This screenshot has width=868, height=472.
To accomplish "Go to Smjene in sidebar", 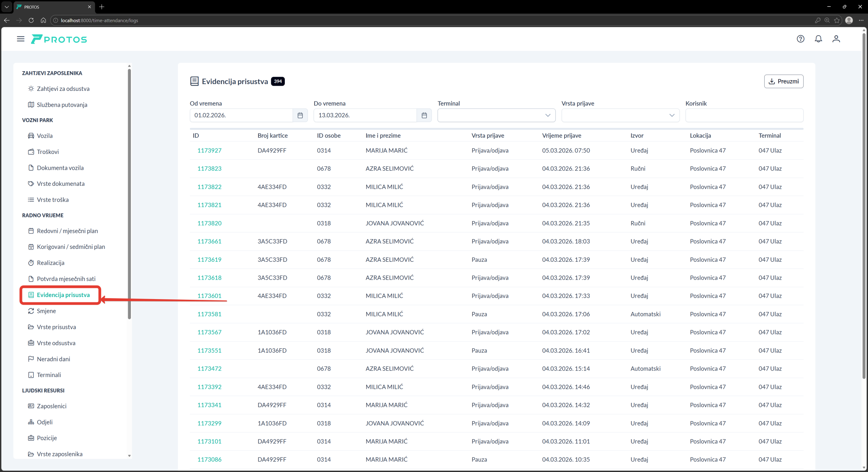I will point(46,311).
